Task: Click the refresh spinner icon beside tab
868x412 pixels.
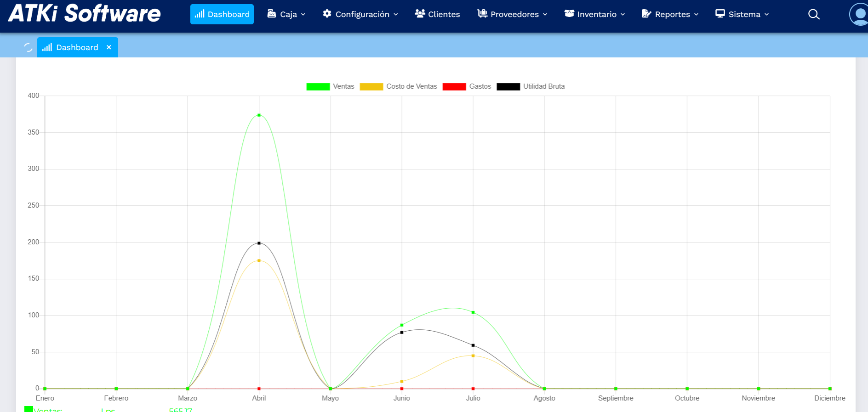Action: 28,47
